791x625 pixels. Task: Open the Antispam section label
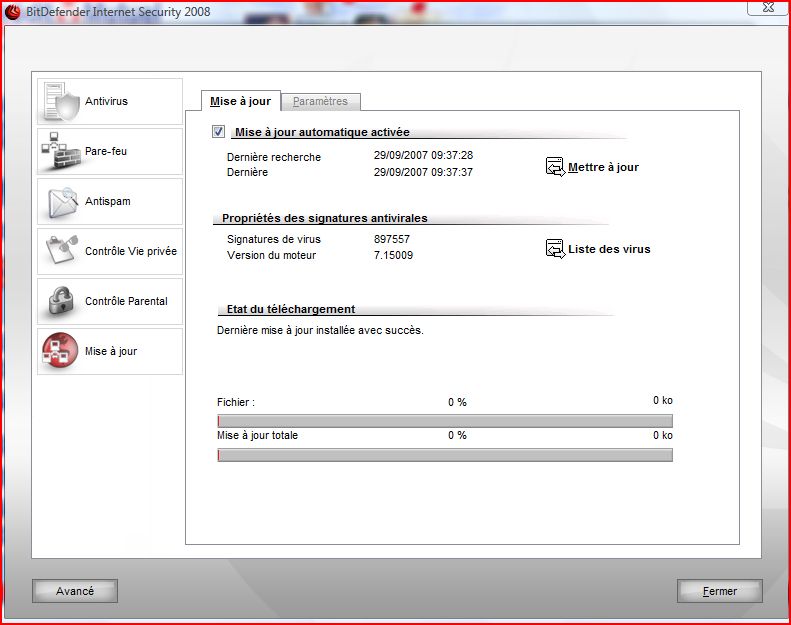click(x=107, y=201)
